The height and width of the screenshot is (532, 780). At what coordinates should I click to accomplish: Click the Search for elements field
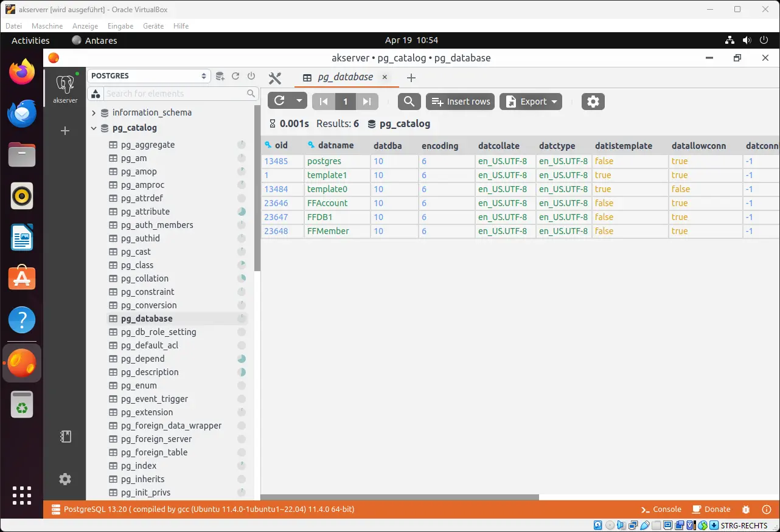175,94
